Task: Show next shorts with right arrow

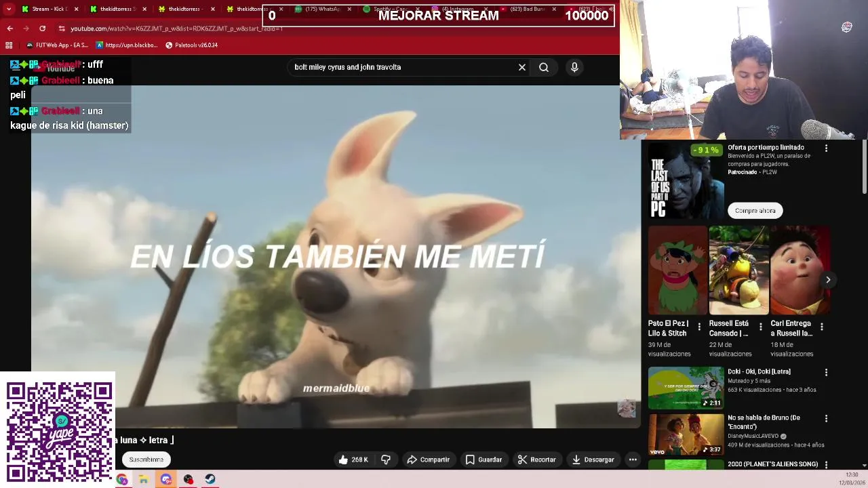Action: pyautogui.click(x=828, y=279)
